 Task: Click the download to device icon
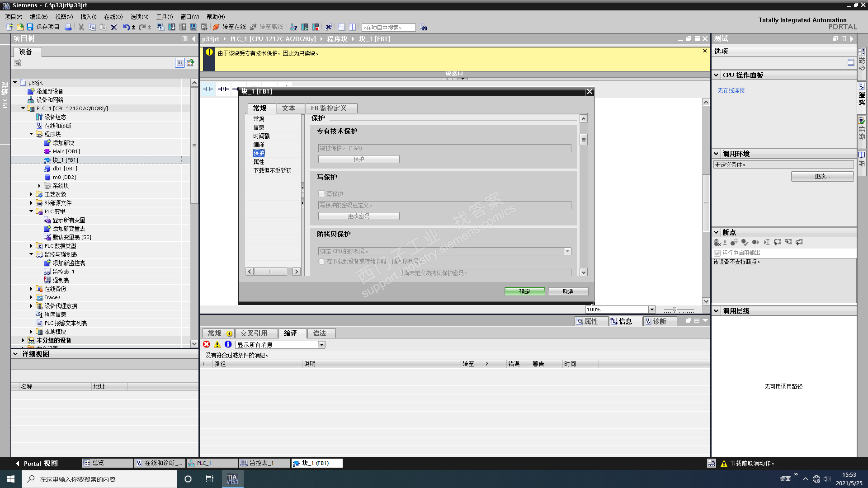click(172, 27)
